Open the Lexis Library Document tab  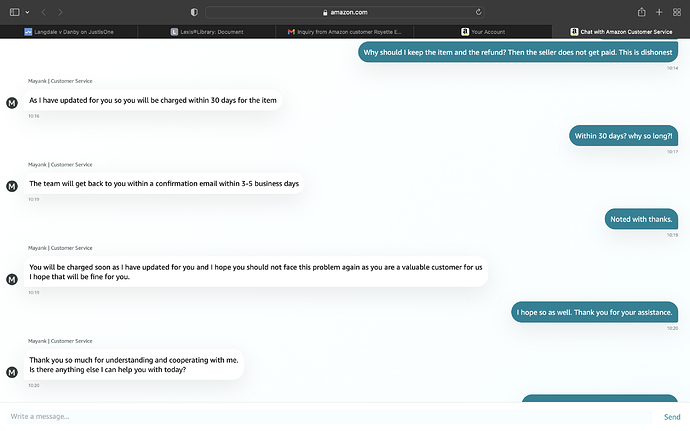[x=210, y=32]
